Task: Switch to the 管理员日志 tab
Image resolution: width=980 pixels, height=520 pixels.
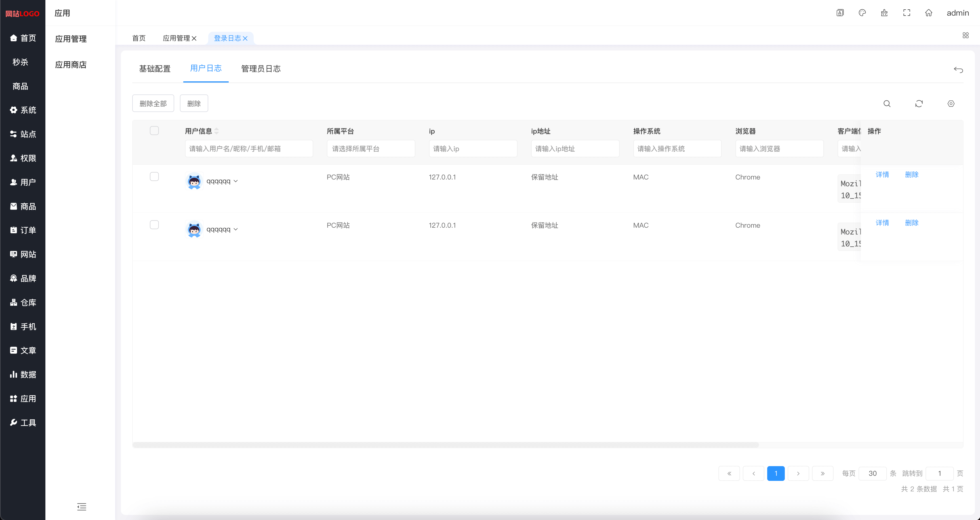Action: point(260,69)
